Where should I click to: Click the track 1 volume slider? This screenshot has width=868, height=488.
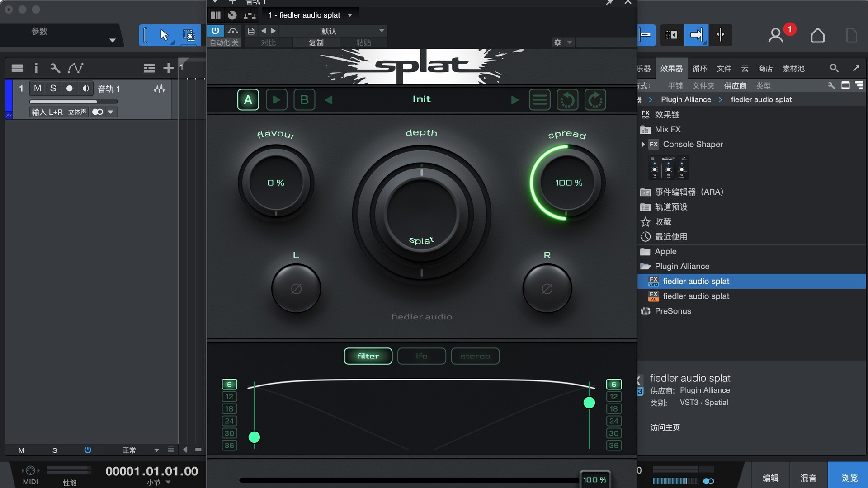coord(73,102)
